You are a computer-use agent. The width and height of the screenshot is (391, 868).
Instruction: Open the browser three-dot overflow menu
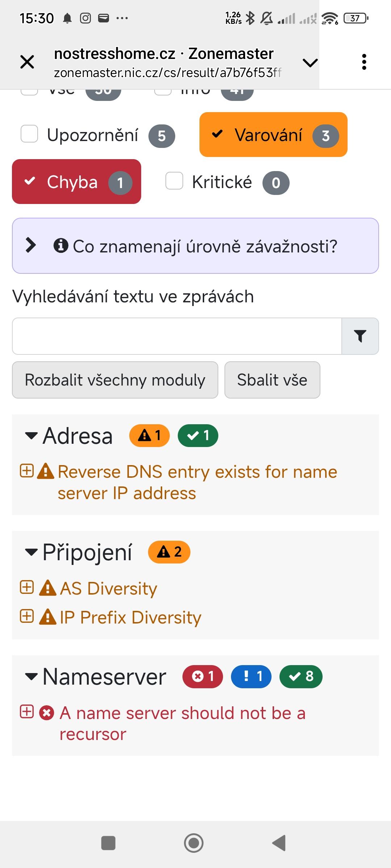coord(364,62)
